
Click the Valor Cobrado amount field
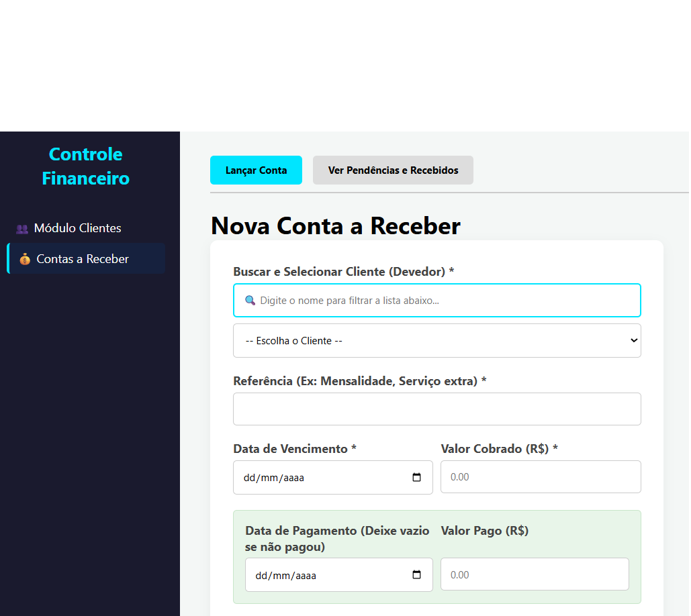pos(541,477)
